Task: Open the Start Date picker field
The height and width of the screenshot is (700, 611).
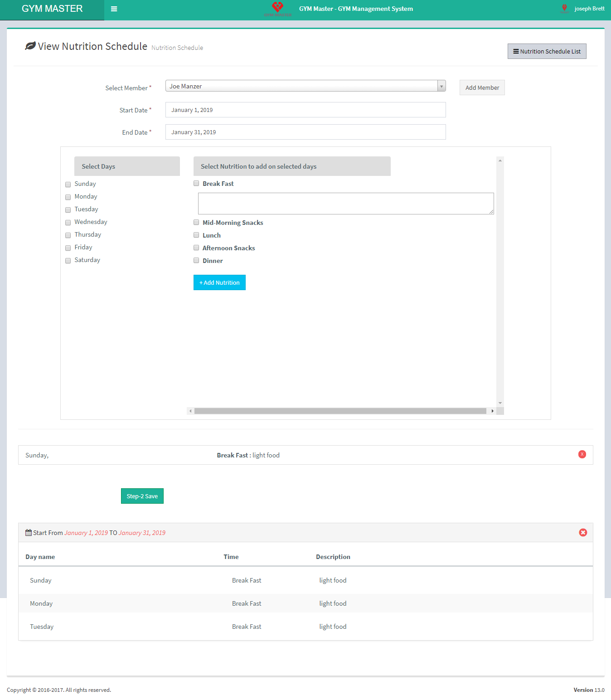Action: [x=305, y=110]
